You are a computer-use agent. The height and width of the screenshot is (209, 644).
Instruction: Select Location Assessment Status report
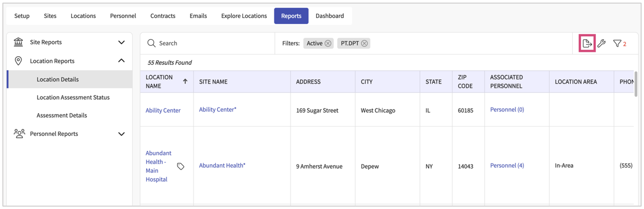click(73, 97)
